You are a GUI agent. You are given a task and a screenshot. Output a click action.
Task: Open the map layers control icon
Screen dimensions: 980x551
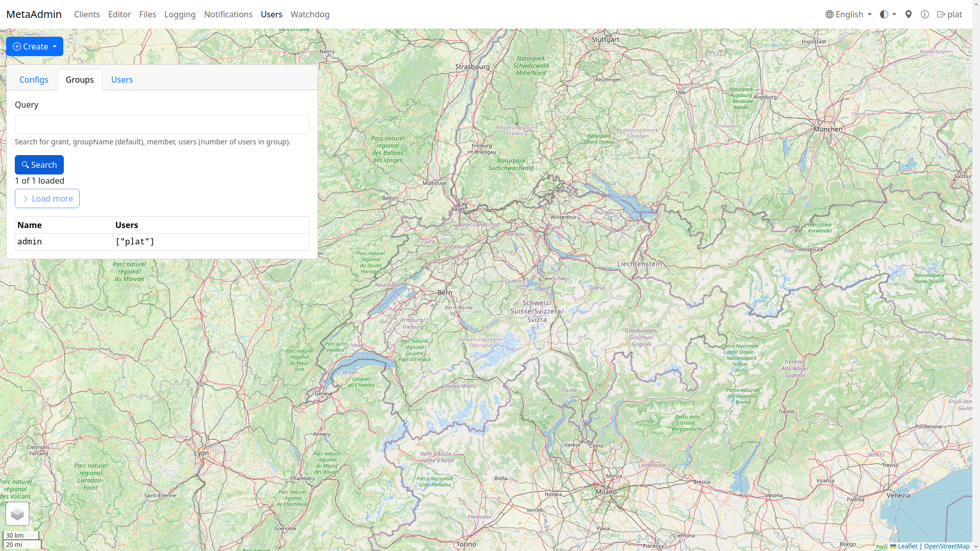point(17,514)
